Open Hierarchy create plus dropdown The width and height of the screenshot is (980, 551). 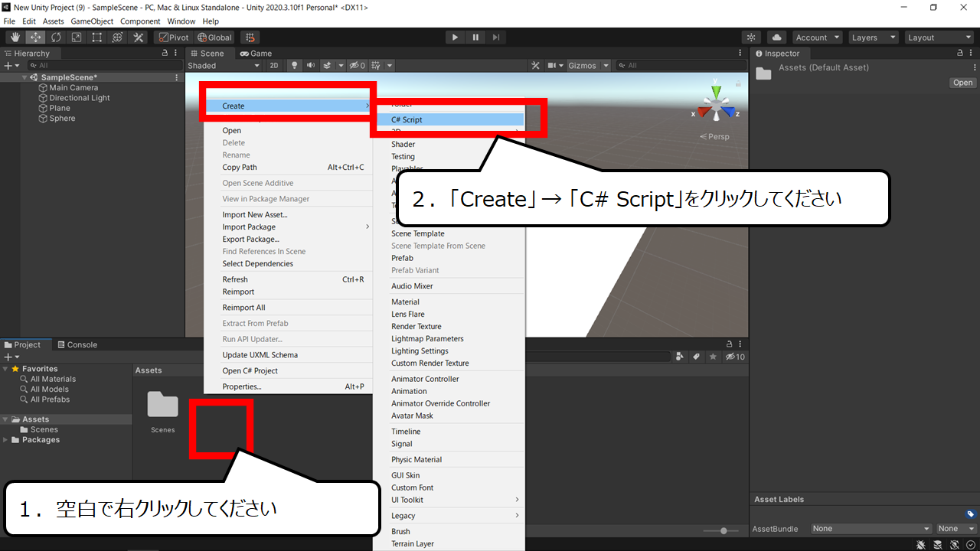click(x=11, y=66)
